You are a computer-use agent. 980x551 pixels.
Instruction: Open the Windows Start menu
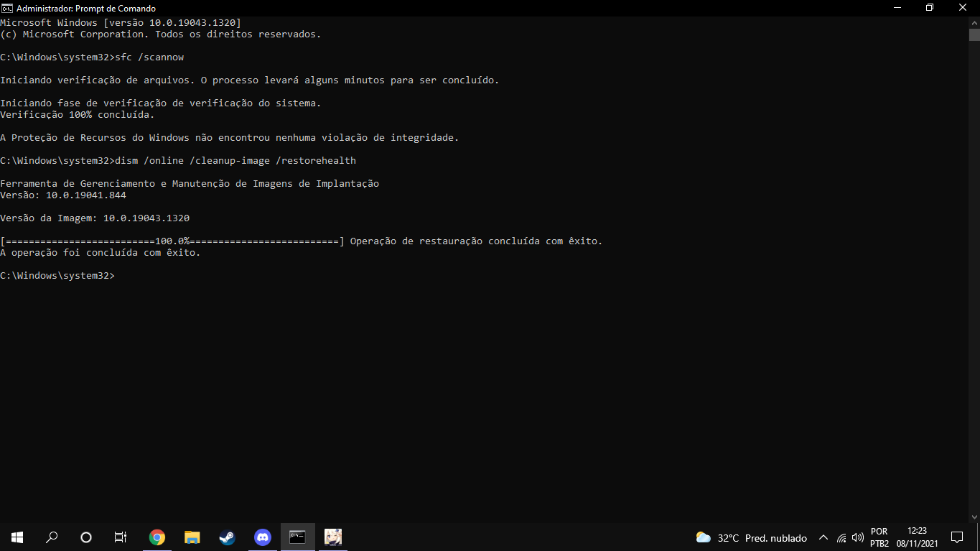point(17,537)
